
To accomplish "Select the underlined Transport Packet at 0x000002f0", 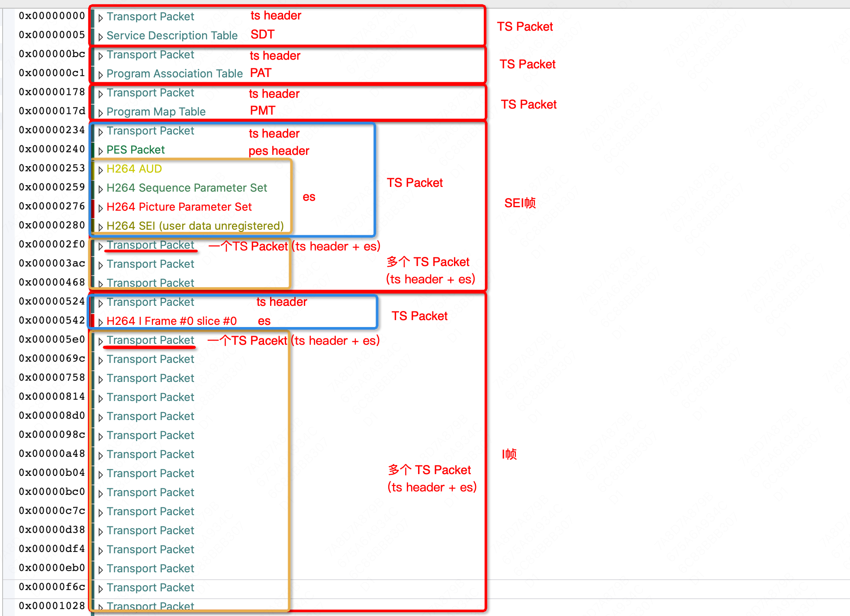I will click(x=150, y=245).
